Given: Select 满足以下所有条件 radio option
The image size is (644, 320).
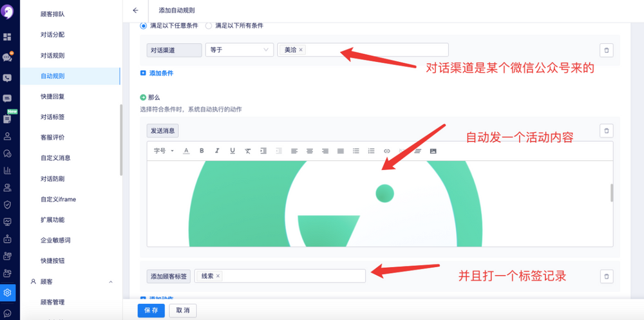Looking at the screenshot, I should point(208,26).
